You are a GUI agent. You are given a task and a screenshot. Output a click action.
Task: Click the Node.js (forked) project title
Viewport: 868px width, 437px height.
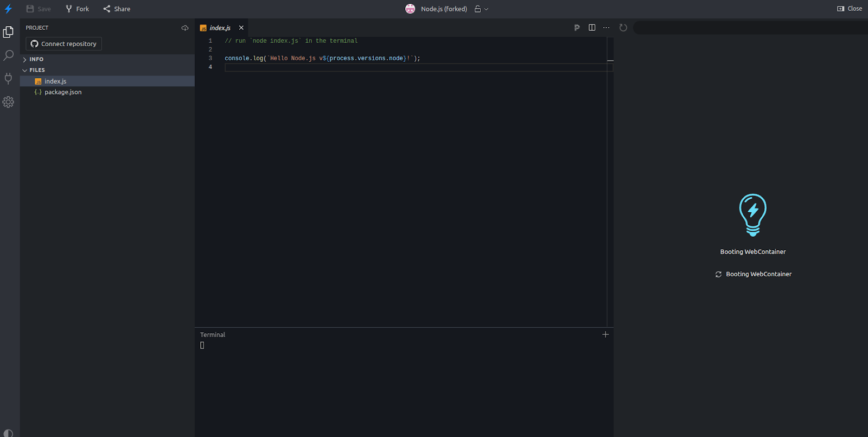click(444, 9)
